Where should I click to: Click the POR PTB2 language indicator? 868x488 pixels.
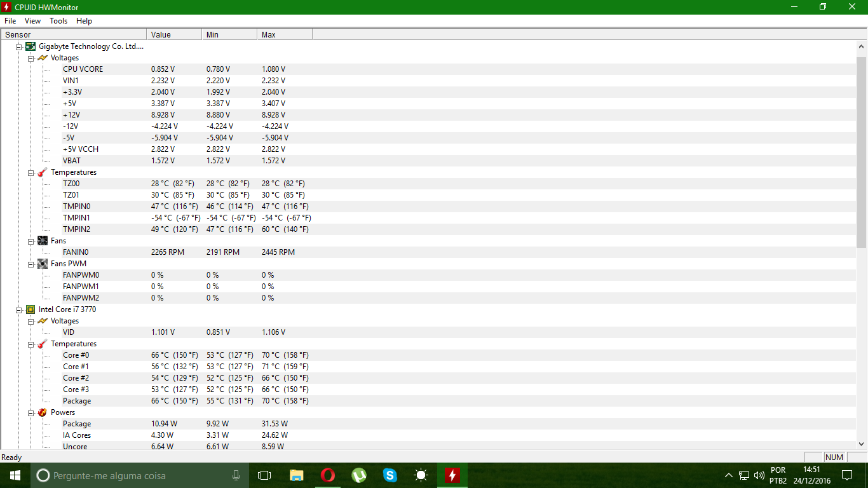(x=778, y=475)
